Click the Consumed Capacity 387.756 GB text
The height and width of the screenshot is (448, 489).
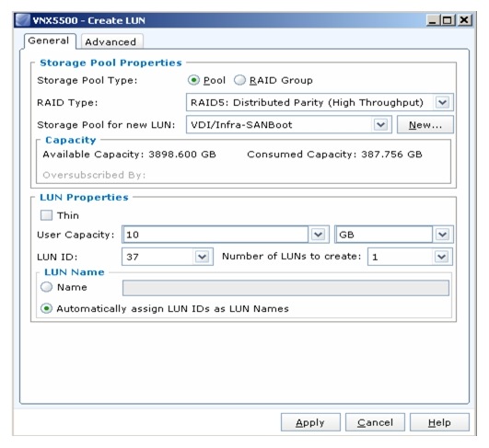334,155
